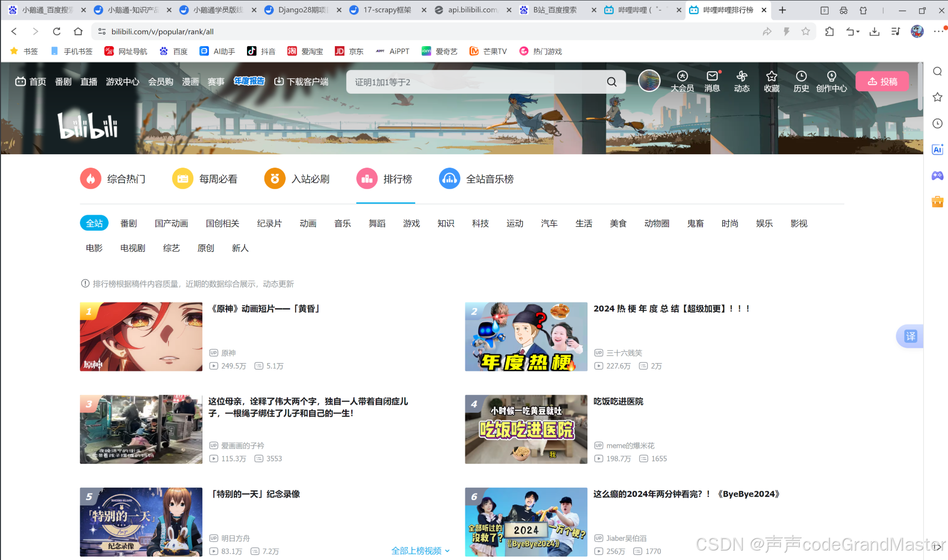Click 游戏中心 in top navigation
The image size is (948, 560).
tap(123, 81)
